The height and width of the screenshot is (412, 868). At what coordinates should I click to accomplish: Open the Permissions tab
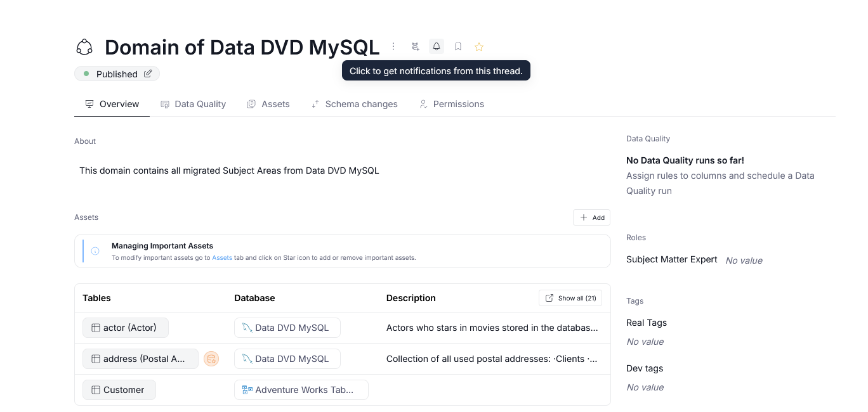tap(451, 104)
